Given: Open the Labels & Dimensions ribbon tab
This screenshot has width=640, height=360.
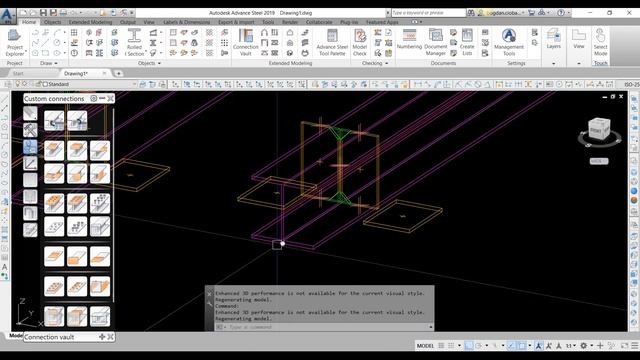Looking at the screenshot, I should coord(187,22).
